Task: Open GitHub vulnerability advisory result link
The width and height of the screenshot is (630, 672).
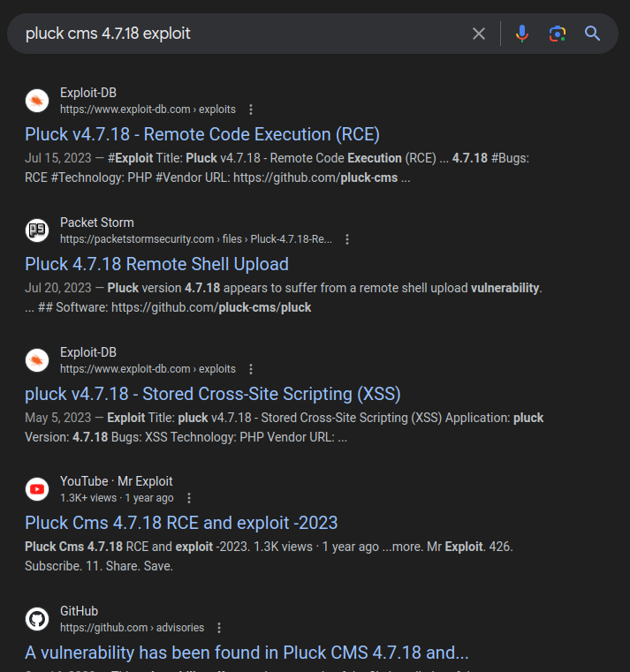Action: click(x=247, y=653)
